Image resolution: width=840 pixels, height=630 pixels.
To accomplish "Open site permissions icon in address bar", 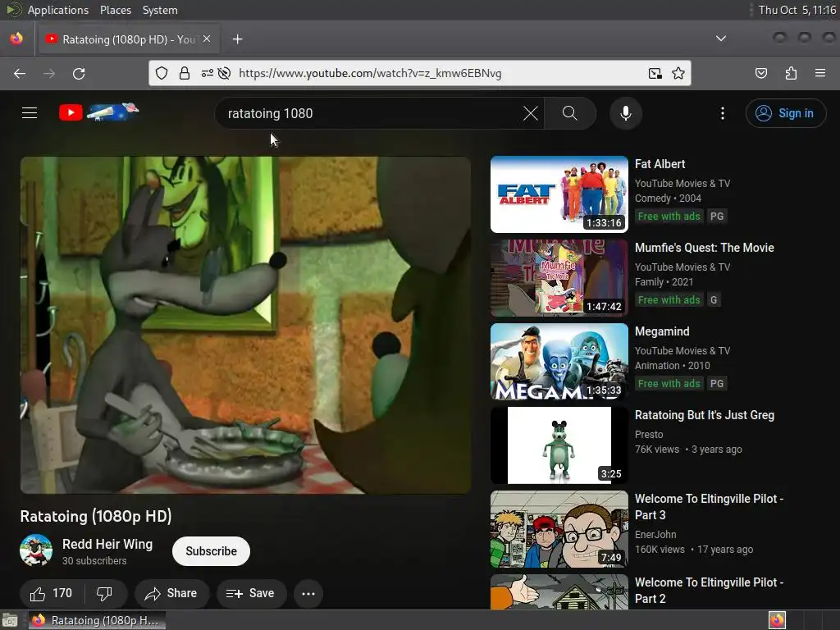I will click(x=208, y=73).
